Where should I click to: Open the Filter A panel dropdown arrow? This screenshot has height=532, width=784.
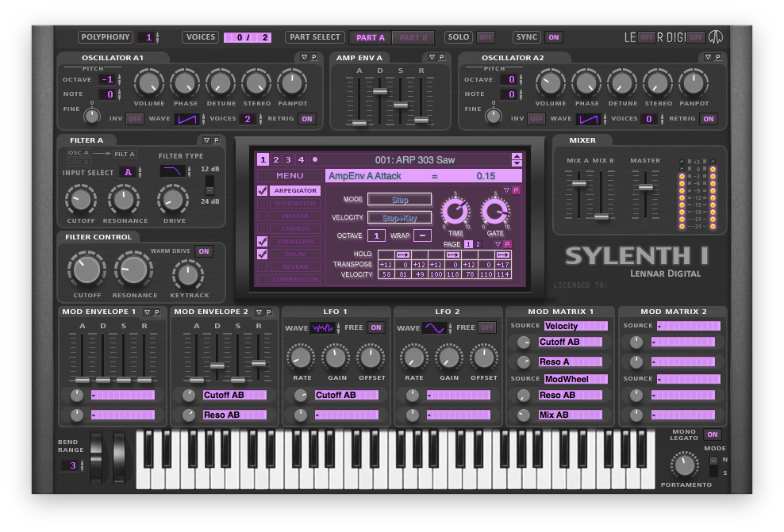[206, 140]
